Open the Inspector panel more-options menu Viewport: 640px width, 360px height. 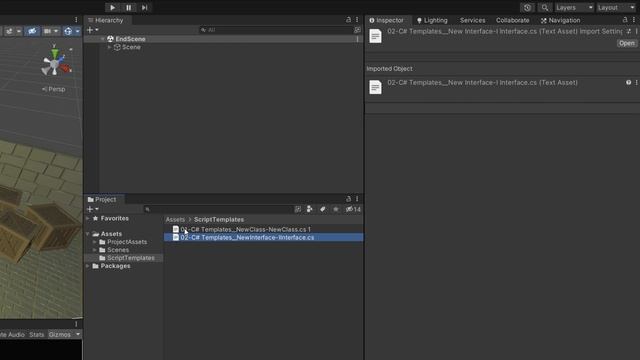tap(634, 20)
